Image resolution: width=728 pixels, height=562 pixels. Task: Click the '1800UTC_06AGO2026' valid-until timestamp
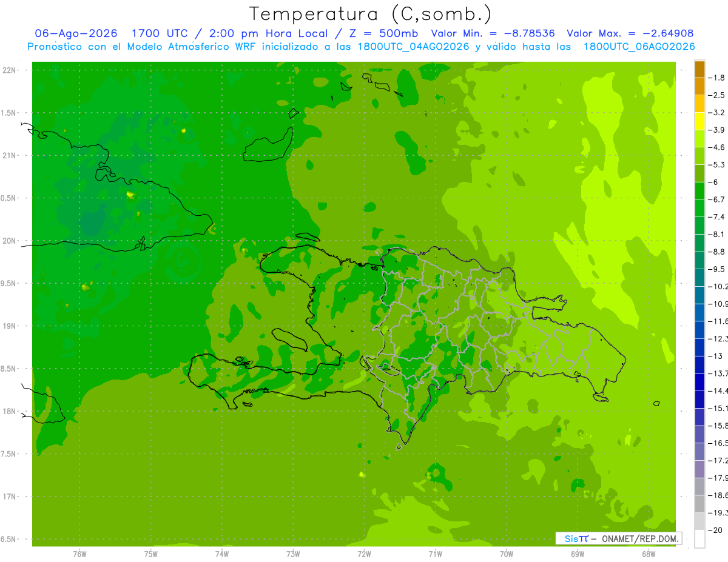pos(639,47)
